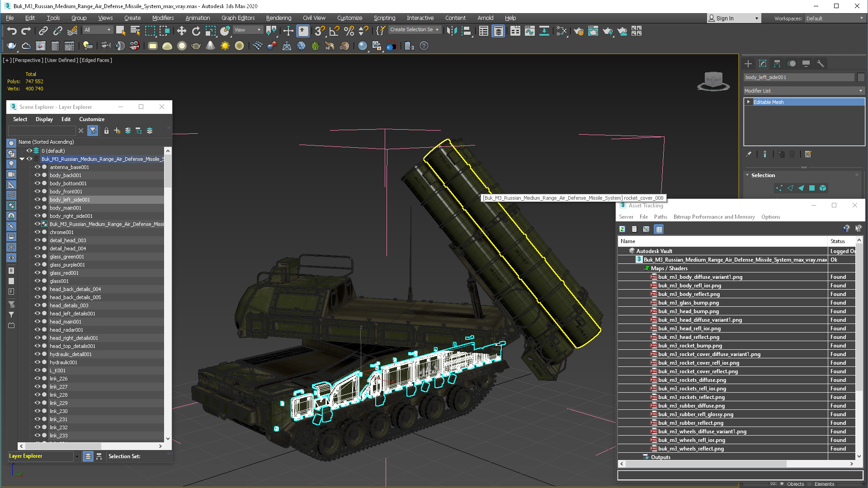The height and width of the screenshot is (488, 868).
Task: Click the Redo arrow icon
Action: [26, 31]
